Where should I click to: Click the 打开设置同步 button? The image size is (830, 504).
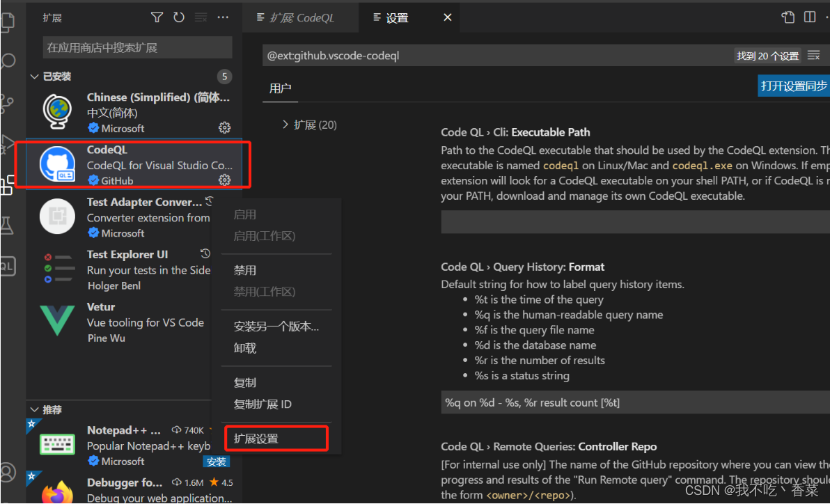[x=794, y=86]
